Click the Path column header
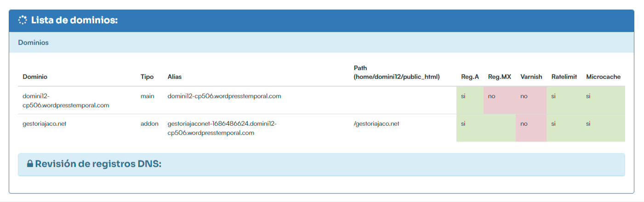Screen dimensions: 644x202 point(397,72)
